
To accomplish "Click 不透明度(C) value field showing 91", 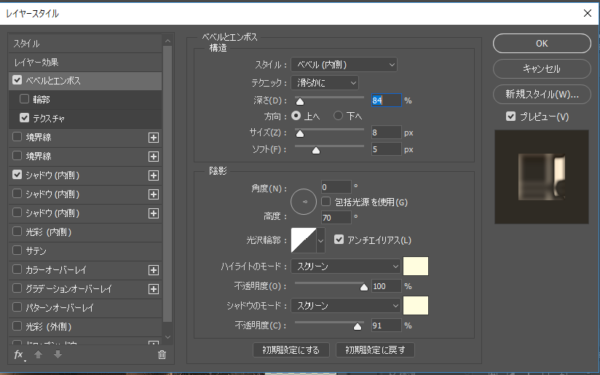I will (x=386, y=326).
